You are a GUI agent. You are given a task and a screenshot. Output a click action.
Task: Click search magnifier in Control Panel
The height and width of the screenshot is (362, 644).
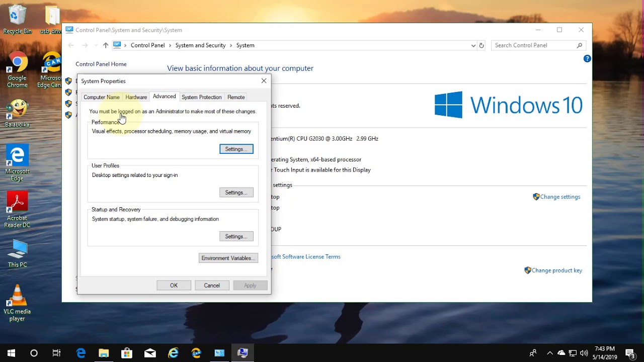580,45
